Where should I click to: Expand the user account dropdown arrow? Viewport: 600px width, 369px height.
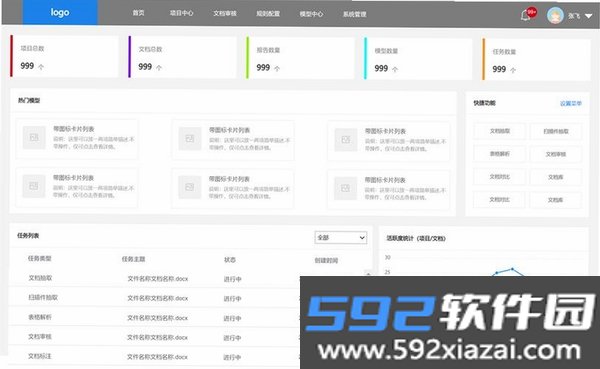(x=589, y=16)
